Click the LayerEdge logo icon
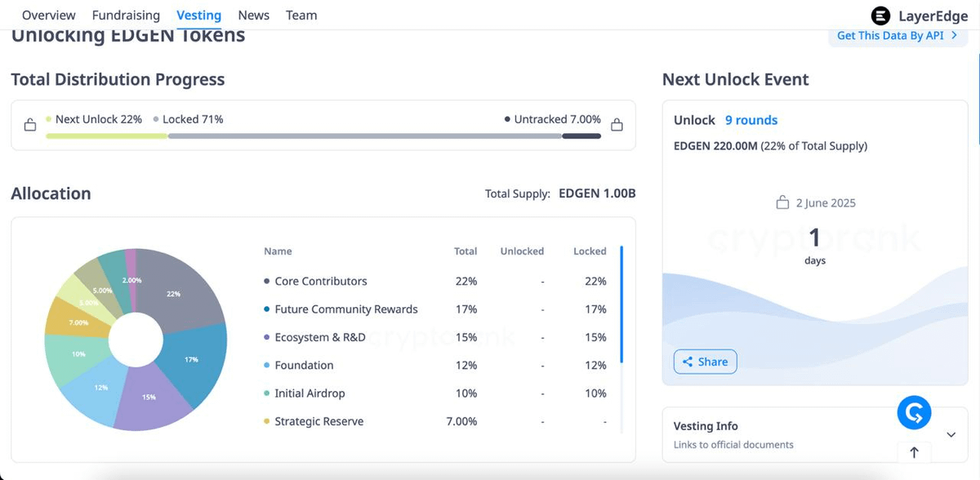Image resolution: width=980 pixels, height=480 pixels. (x=880, y=16)
